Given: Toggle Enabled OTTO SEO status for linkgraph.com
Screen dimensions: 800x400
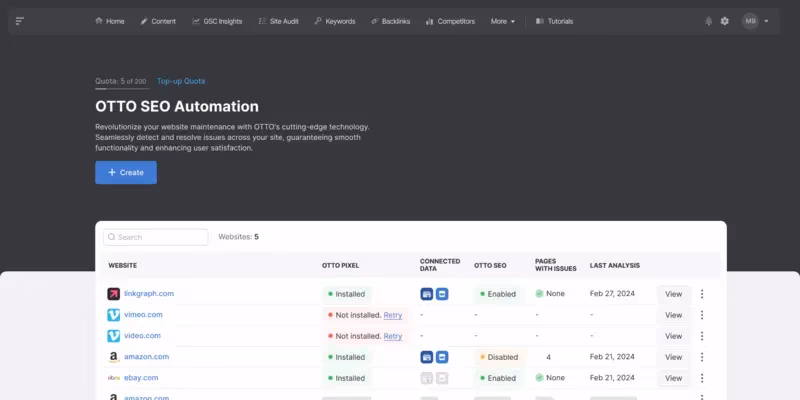Looking at the screenshot, I should tap(499, 294).
